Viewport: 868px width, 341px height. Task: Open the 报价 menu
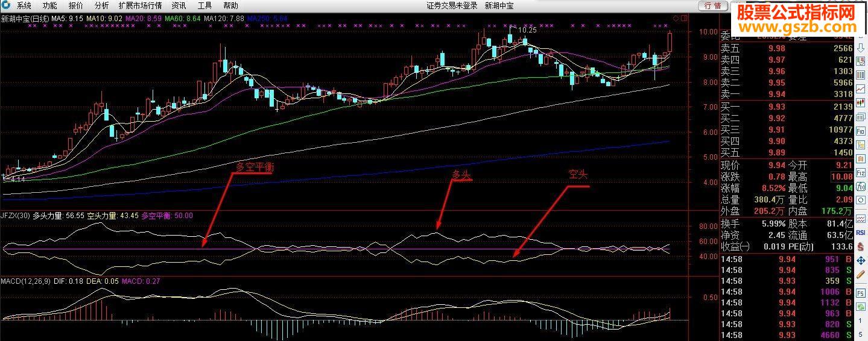pos(75,5)
